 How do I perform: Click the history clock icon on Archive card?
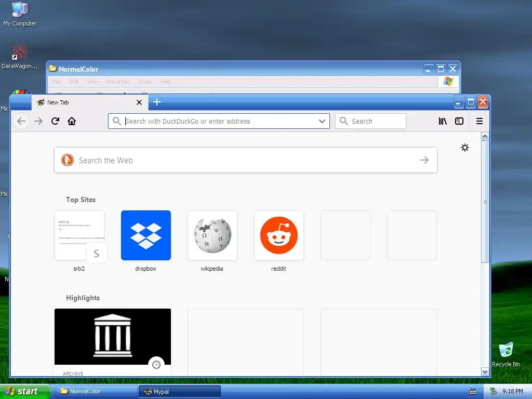(x=156, y=365)
